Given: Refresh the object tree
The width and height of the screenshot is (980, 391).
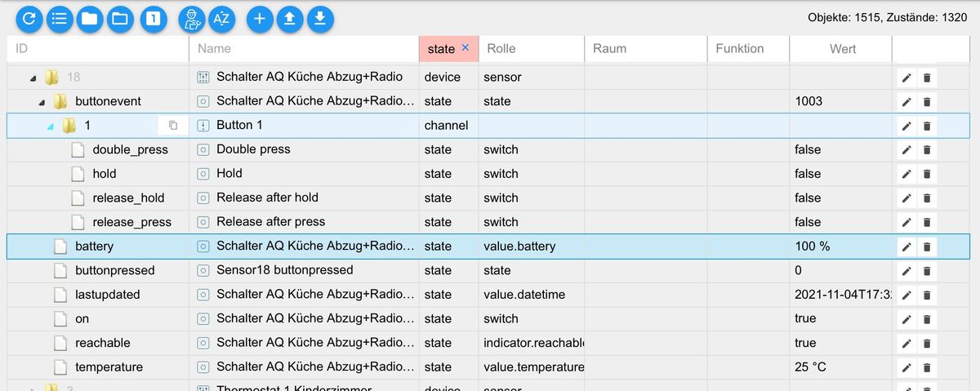Looking at the screenshot, I should coord(29,19).
